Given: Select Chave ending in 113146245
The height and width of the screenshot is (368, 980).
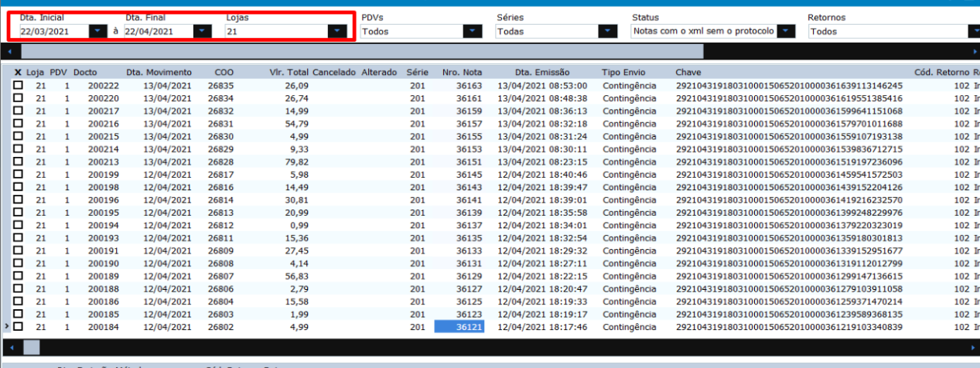Looking at the screenshot, I should (x=789, y=86).
